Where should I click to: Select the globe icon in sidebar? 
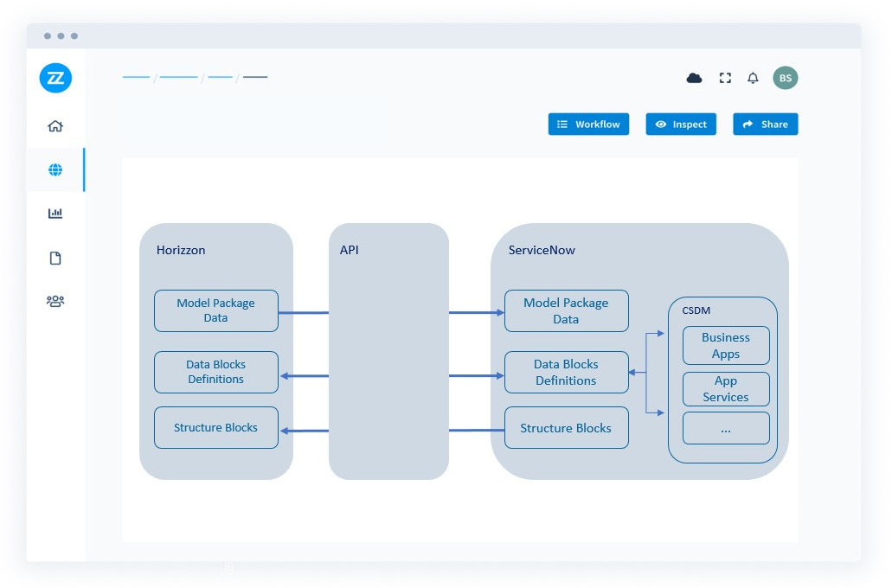(55, 169)
